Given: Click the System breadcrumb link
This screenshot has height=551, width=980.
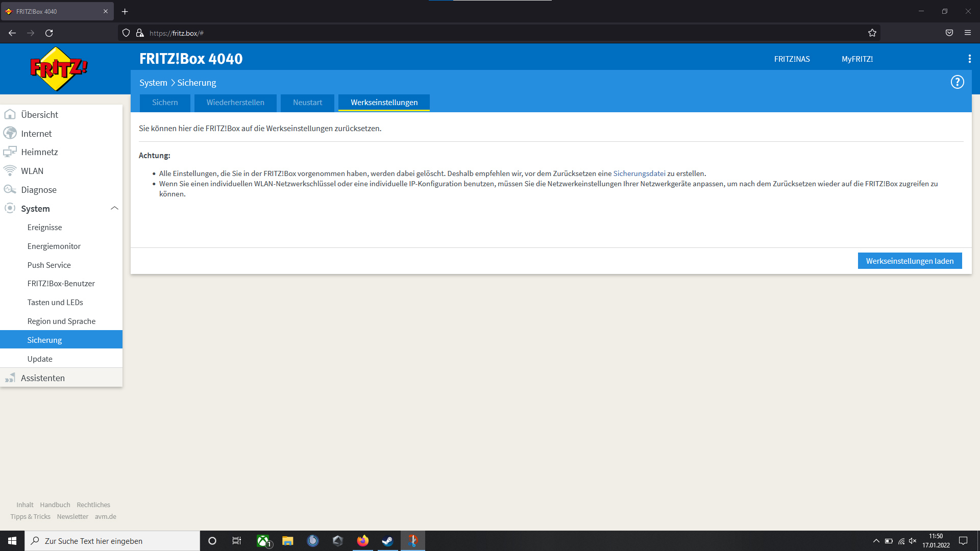Looking at the screenshot, I should [153, 83].
